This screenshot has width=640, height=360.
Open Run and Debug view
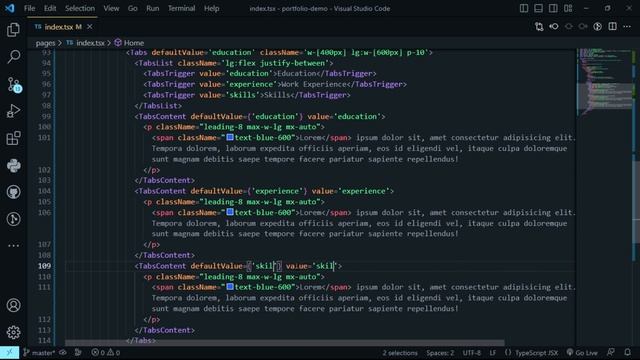(13, 111)
